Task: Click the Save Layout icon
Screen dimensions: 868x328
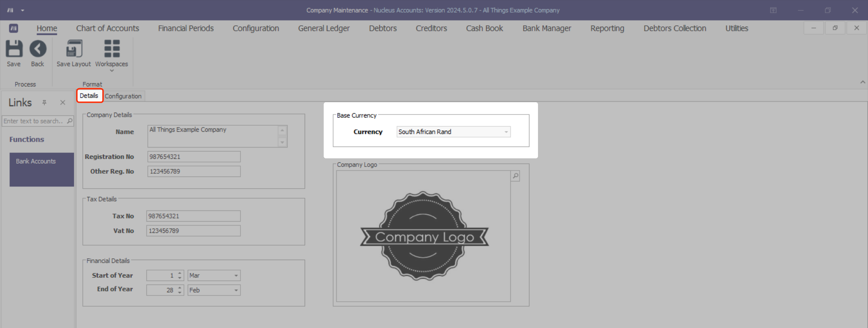Action: [x=74, y=49]
